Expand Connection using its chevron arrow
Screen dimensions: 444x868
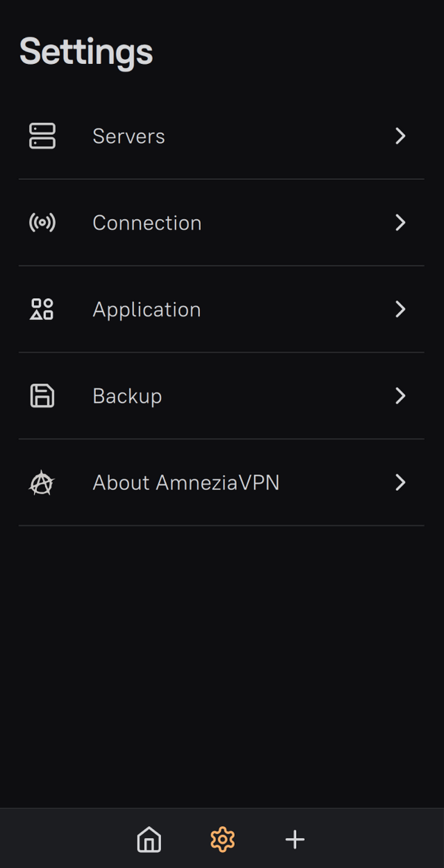point(400,223)
